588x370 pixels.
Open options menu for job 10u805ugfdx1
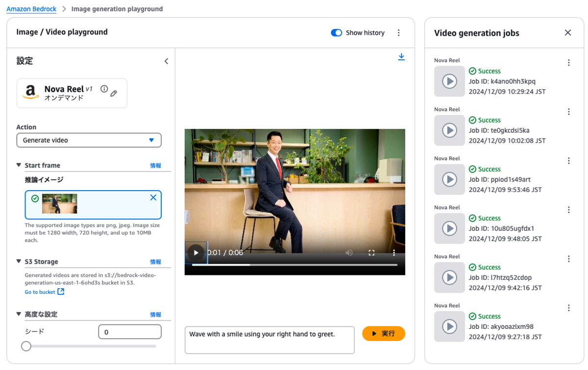click(x=569, y=210)
